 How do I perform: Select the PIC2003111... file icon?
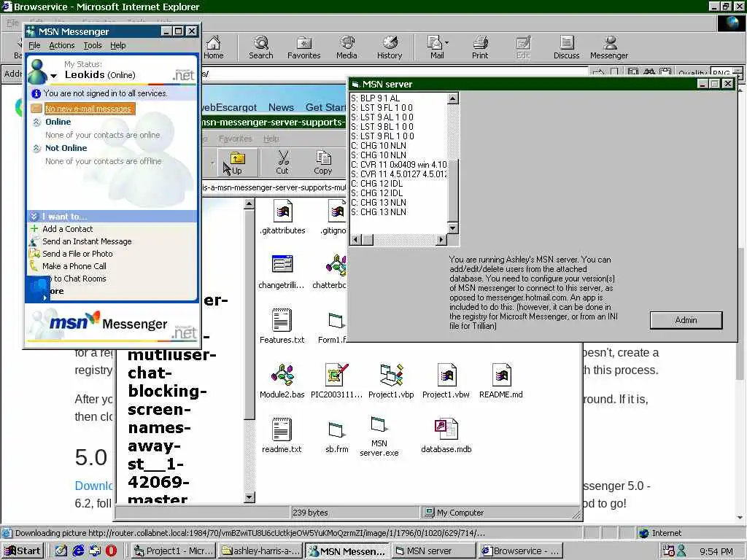pyautogui.click(x=336, y=381)
